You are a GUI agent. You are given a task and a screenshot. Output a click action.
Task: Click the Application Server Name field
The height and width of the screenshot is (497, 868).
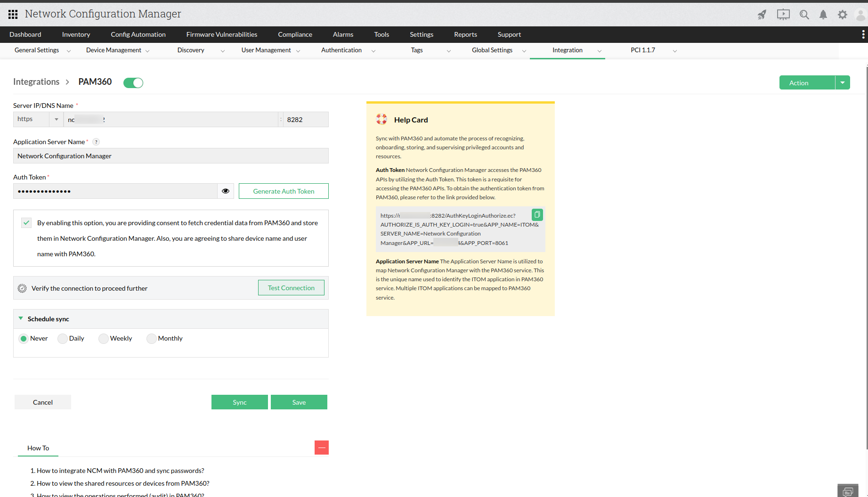[171, 156]
